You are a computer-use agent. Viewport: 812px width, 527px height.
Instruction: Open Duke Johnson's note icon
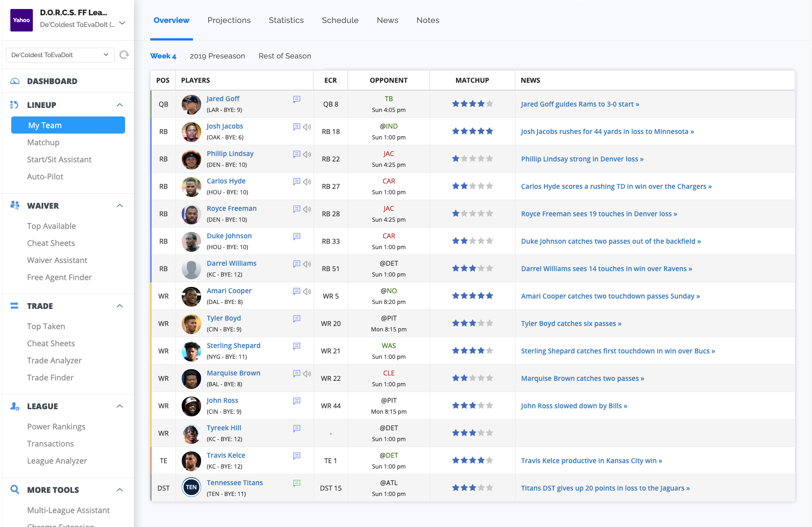[297, 237]
